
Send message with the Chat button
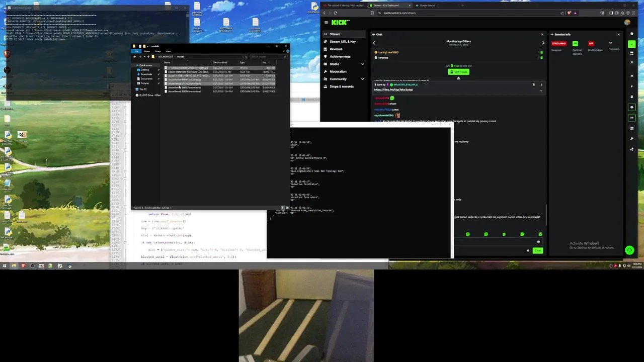pos(538,250)
